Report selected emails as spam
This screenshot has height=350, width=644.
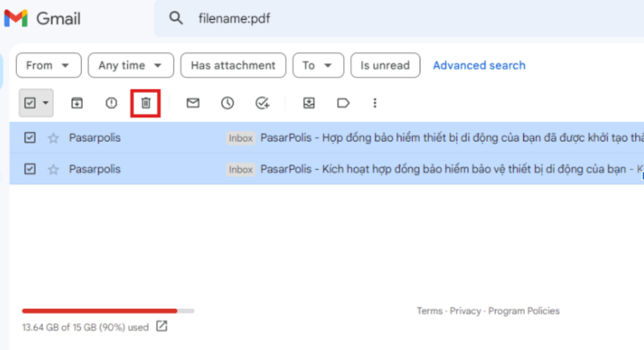tap(111, 103)
